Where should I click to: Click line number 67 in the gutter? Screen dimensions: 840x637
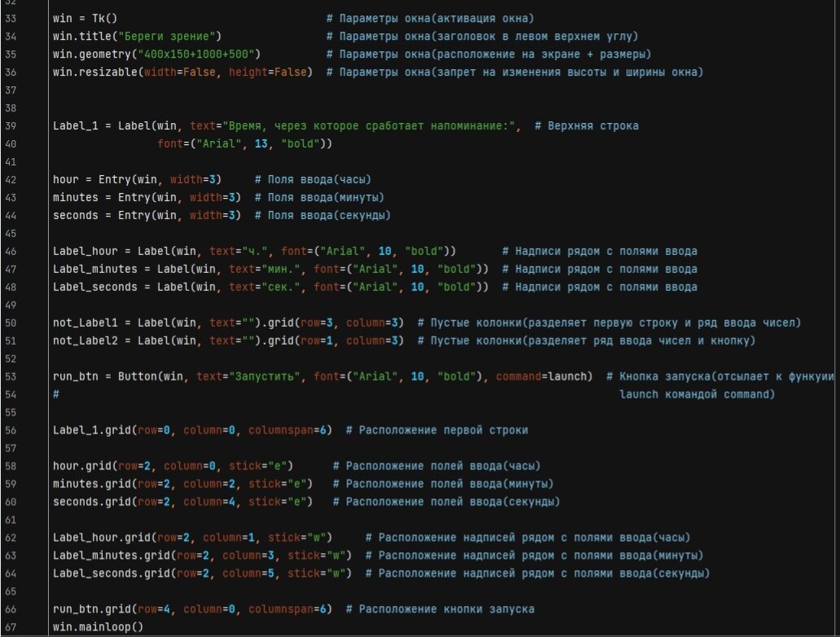[11, 627]
